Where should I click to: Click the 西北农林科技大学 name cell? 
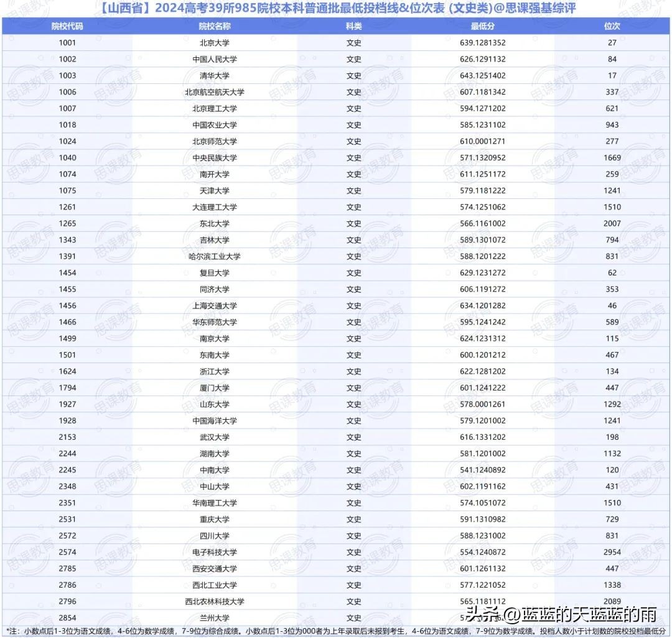tap(215, 601)
